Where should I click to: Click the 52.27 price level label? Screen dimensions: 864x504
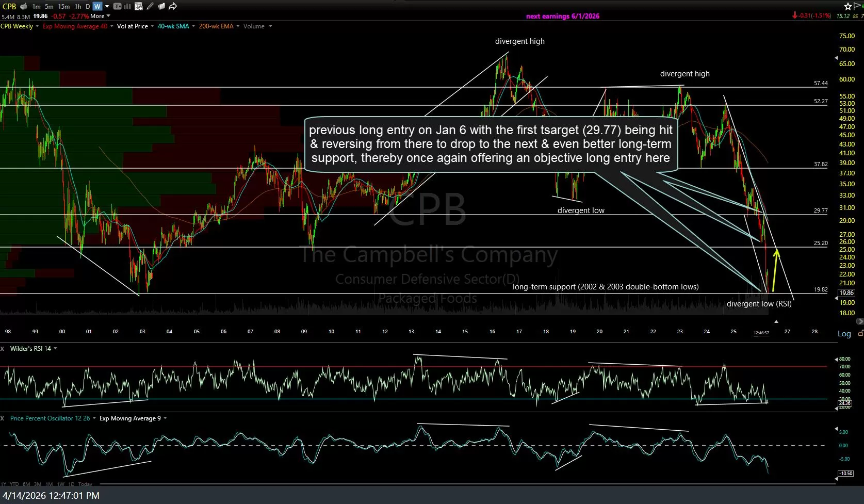click(821, 101)
